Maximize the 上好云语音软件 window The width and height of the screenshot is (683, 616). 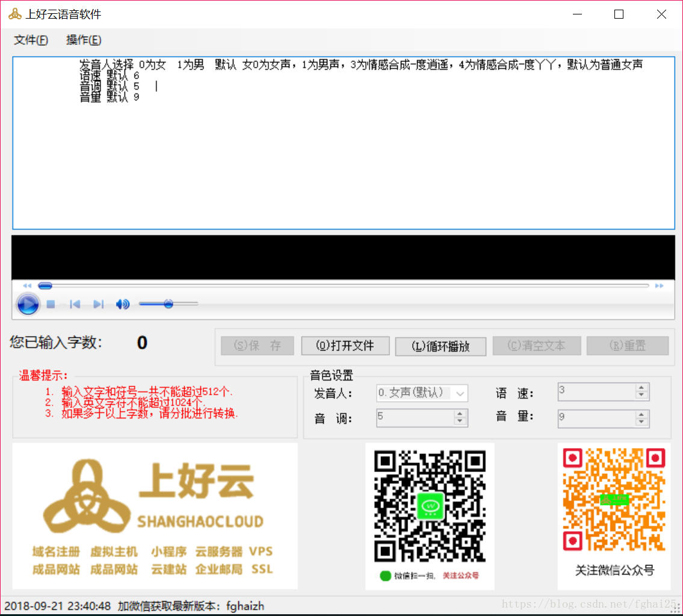point(619,14)
